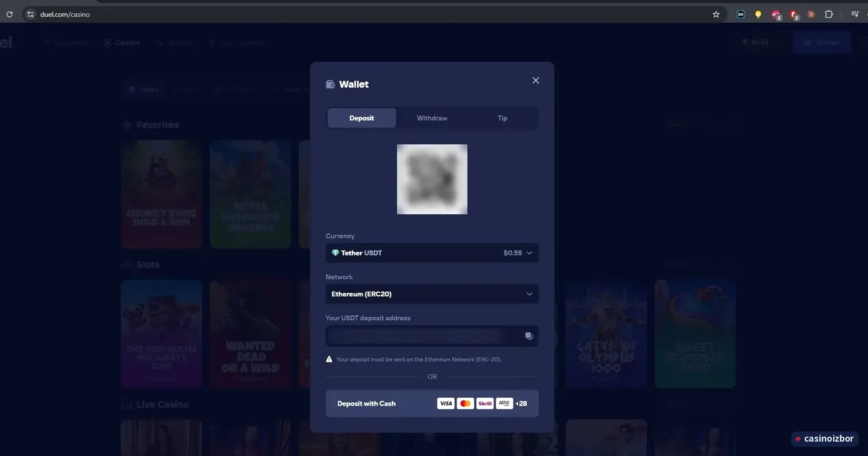Screen dimensions: 868x456
Task: Close the Wallet dialog with the X
Action: click(535, 81)
